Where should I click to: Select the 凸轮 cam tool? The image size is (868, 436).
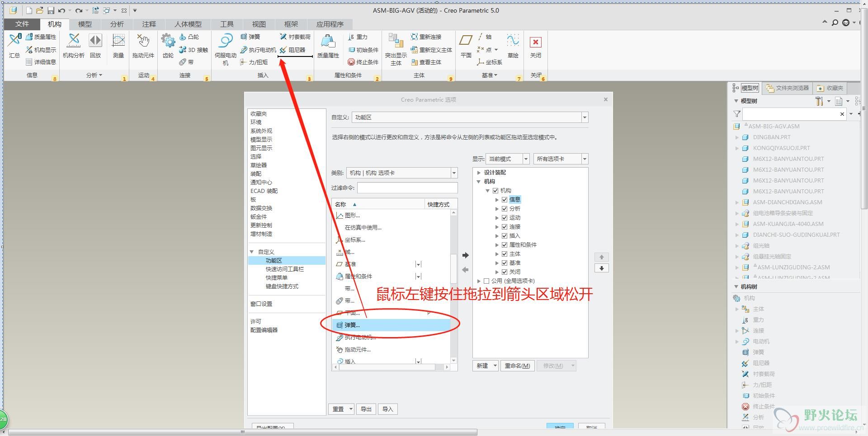click(x=189, y=37)
